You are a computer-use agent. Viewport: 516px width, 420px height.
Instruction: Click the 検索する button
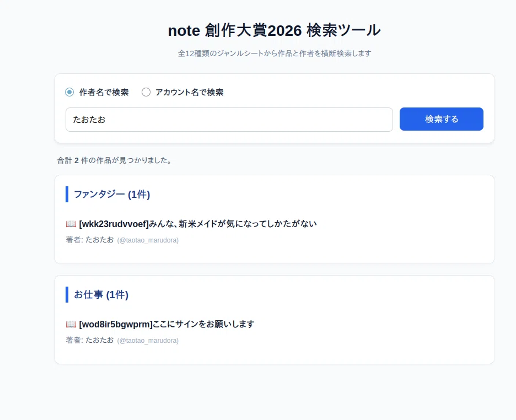coord(441,119)
